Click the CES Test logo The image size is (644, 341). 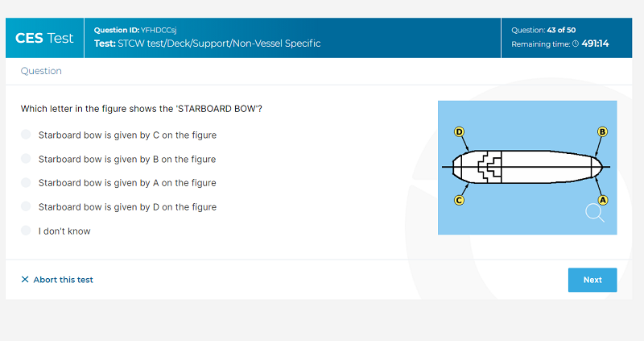tap(44, 38)
